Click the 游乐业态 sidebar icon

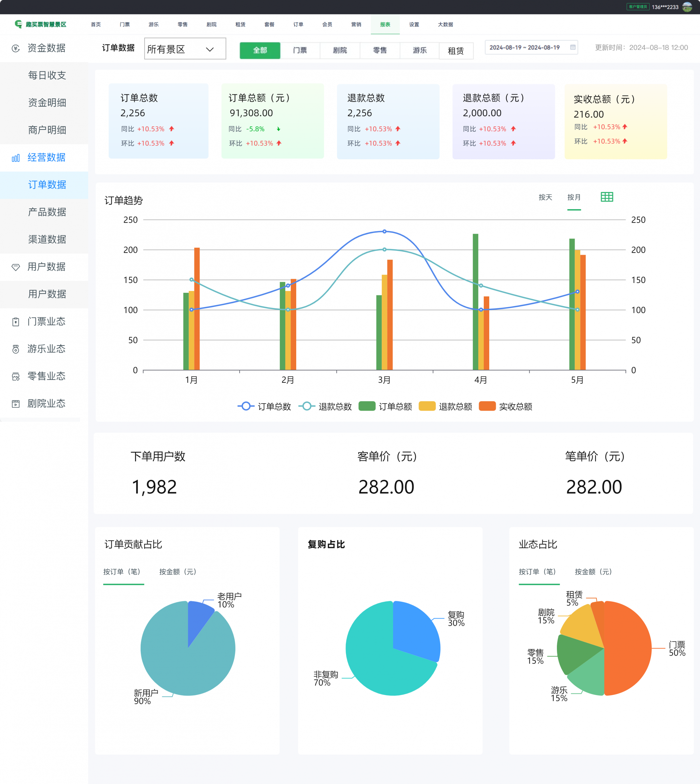(16, 349)
